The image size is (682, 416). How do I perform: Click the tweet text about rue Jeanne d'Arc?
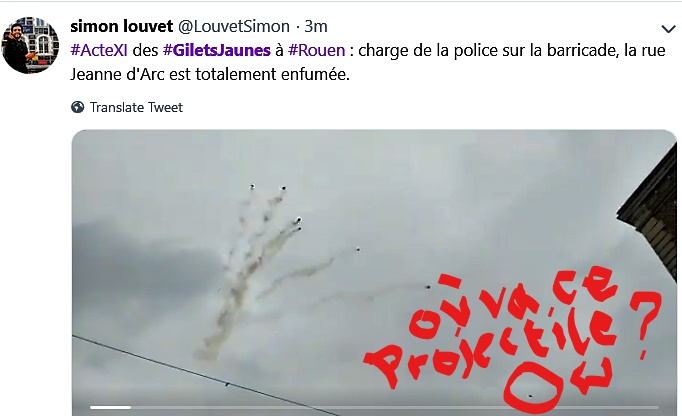click(x=368, y=62)
